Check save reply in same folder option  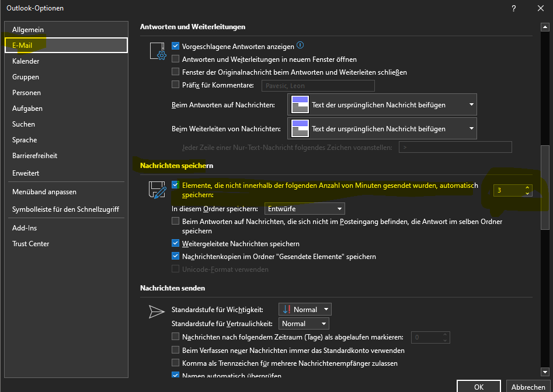175,221
